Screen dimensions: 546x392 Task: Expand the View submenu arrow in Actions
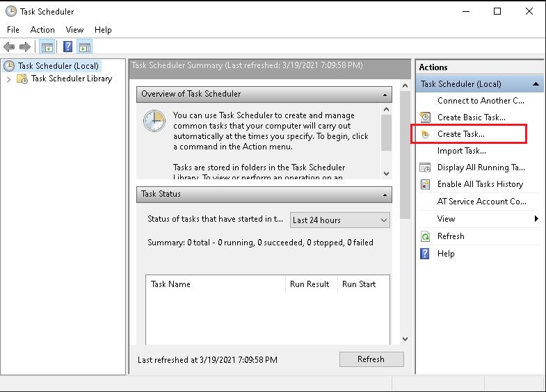(x=536, y=218)
